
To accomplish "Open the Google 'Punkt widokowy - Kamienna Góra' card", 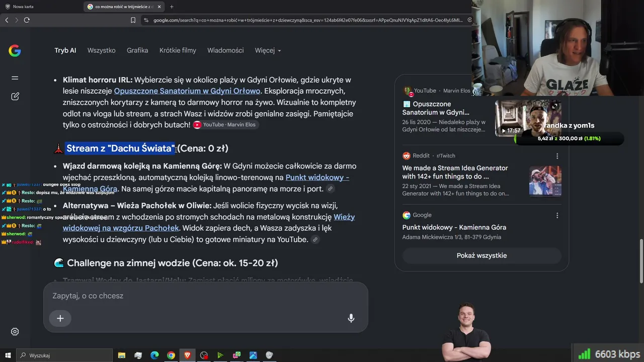I will click(454, 227).
